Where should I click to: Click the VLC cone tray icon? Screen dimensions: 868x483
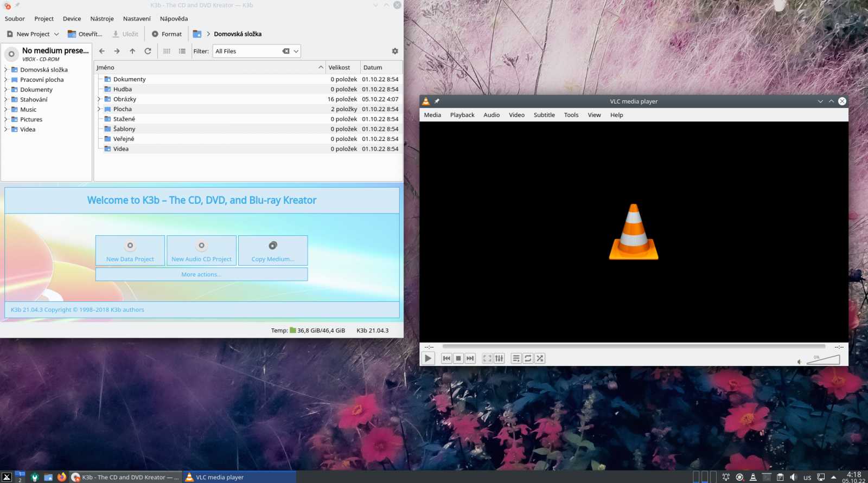753,477
